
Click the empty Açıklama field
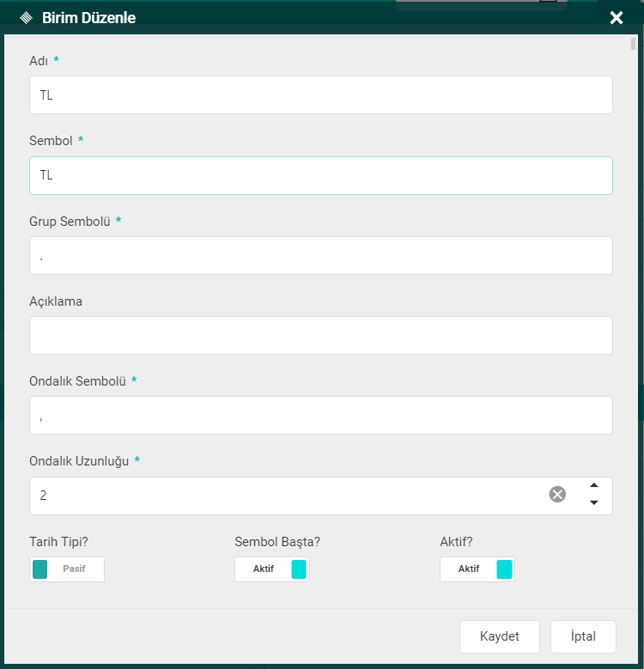320,335
